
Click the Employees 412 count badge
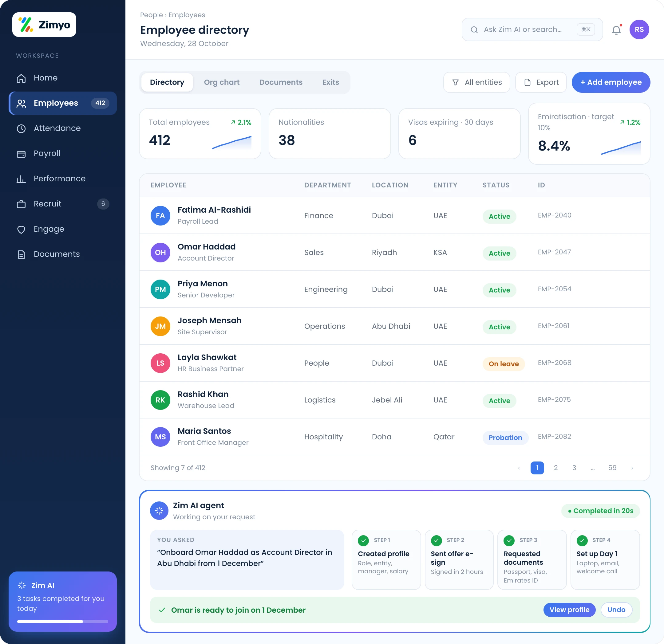pyautogui.click(x=100, y=103)
